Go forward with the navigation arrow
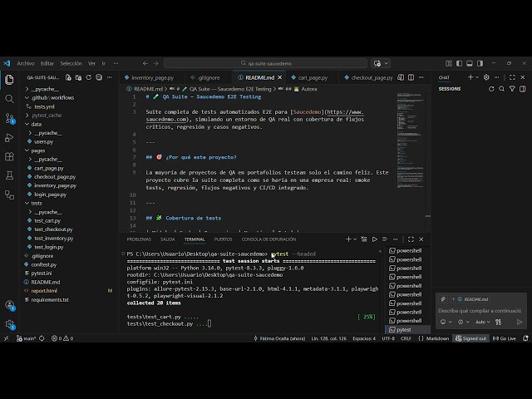Screen dimensions: 532x399 click(x=155, y=63)
